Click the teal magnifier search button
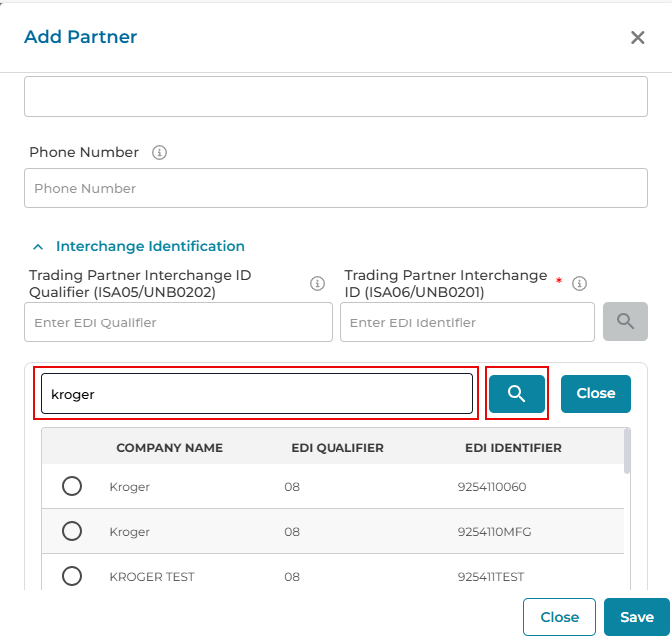The height and width of the screenshot is (641, 672). pos(517,394)
